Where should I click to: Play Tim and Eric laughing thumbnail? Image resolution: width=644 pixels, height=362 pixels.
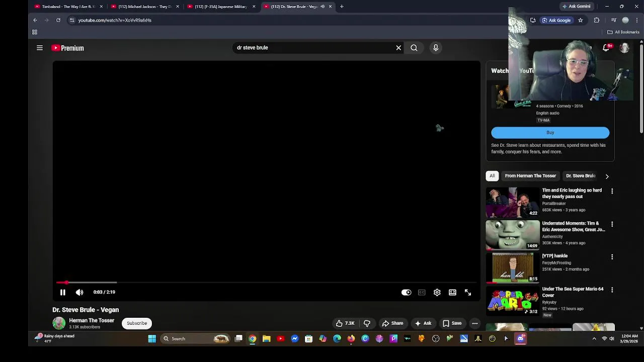pos(513,202)
